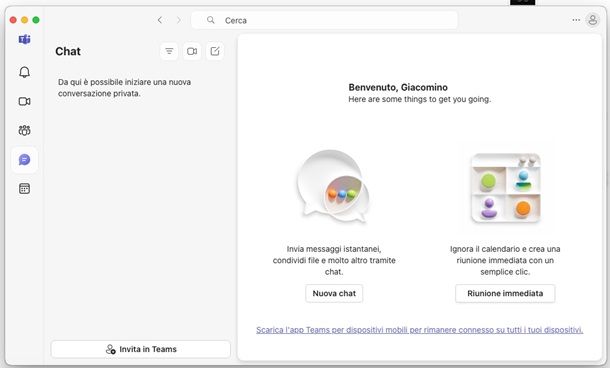Focus the Cerca search field
The image size is (610, 368).
tap(324, 20)
